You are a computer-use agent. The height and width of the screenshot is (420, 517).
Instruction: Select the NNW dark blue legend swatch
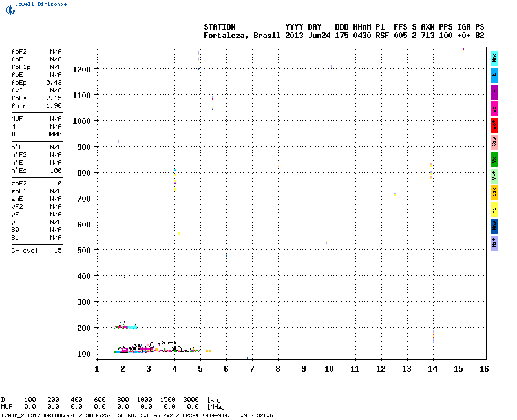[494, 227]
